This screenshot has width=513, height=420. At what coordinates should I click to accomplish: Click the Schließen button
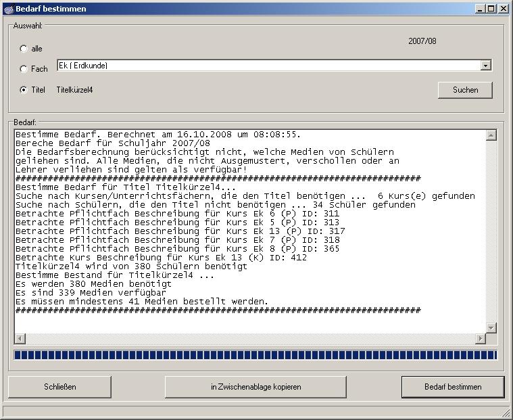click(x=59, y=387)
